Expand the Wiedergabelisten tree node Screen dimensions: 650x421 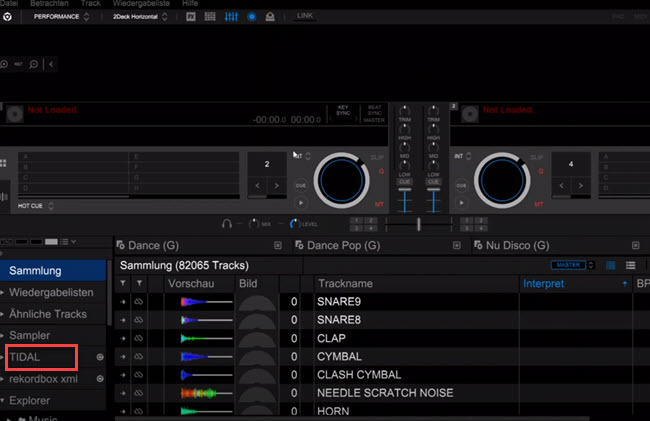(x=2, y=292)
